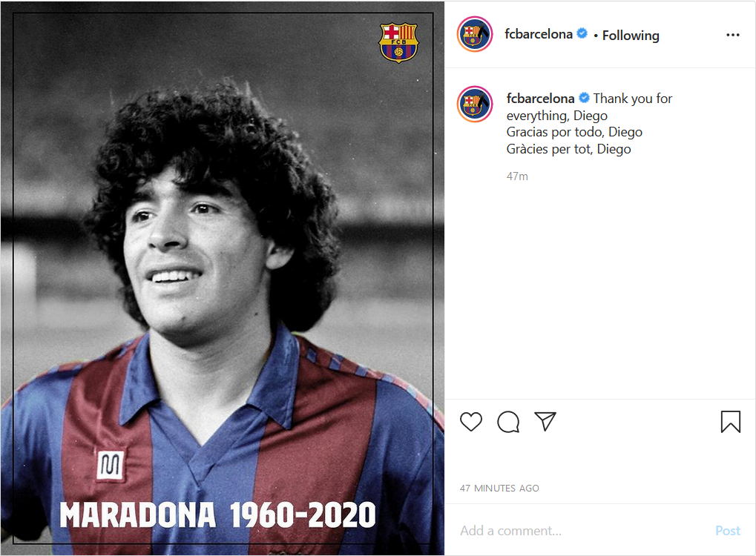Click the 47 MINUTES AGO timestamp
Viewport: 756px width, 556px height.
(499, 488)
